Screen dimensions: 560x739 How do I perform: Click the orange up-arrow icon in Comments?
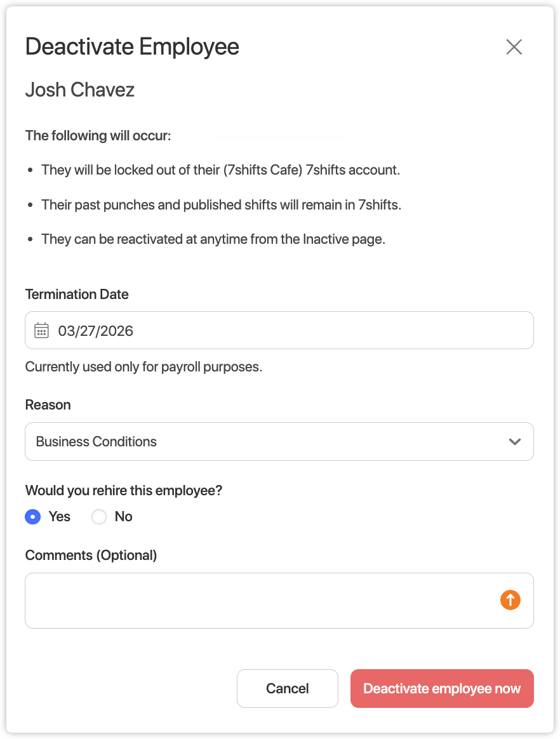[x=510, y=600]
